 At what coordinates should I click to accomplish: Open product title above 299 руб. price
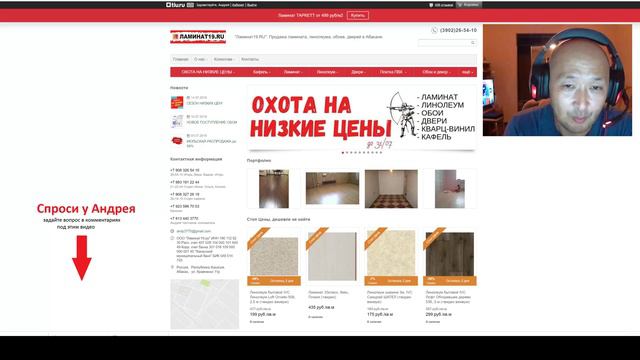click(x=448, y=297)
